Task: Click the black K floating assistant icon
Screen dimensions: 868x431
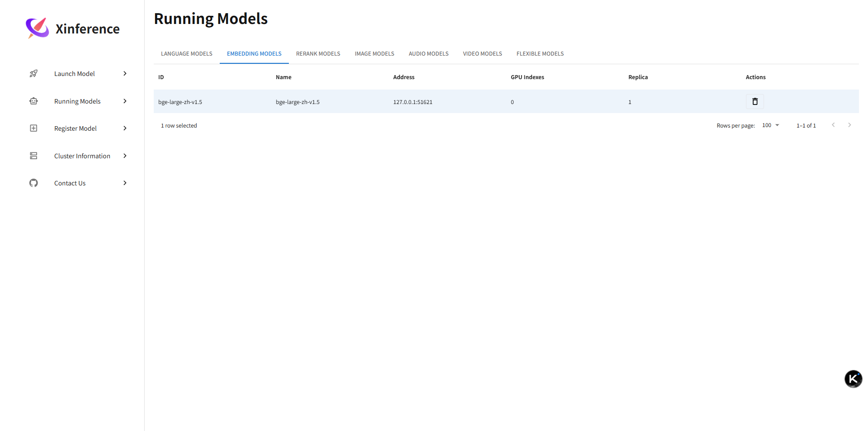Action: point(853,379)
